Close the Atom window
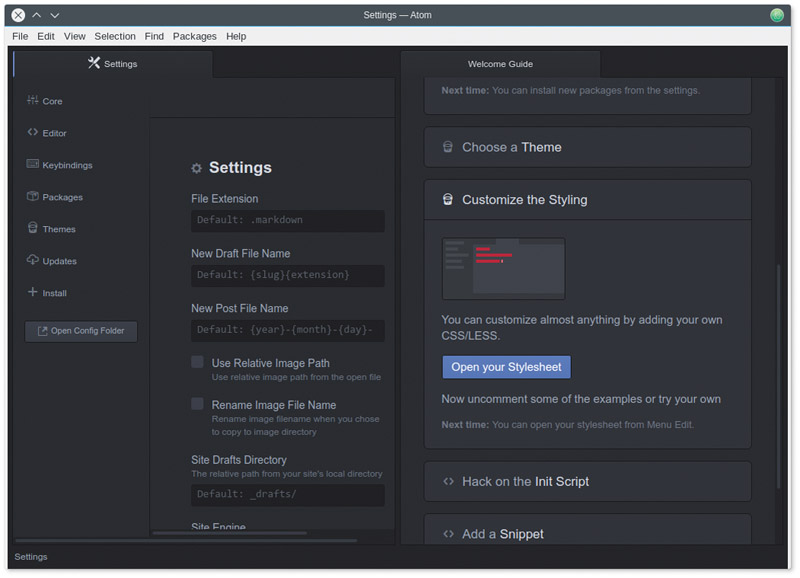800x578 pixels. [18, 15]
